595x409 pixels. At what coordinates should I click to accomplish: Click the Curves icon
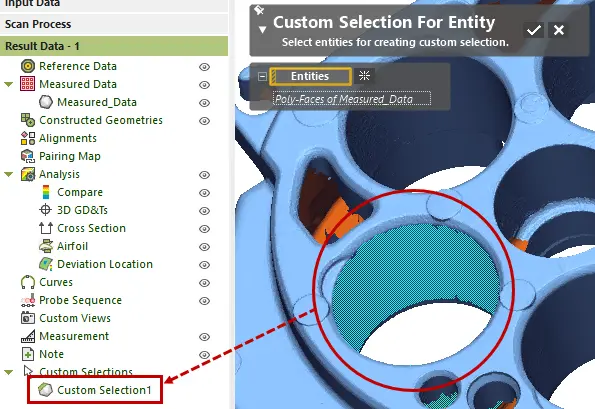pos(28,282)
